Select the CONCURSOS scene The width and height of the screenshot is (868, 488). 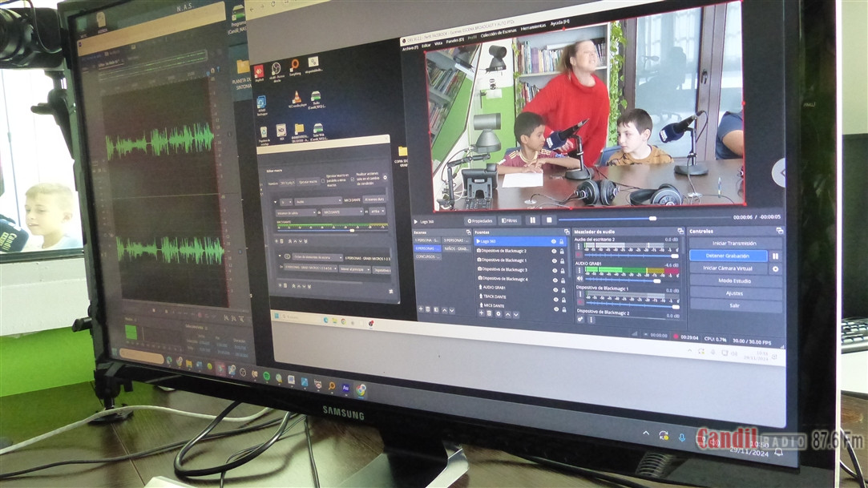coord(426,257)
